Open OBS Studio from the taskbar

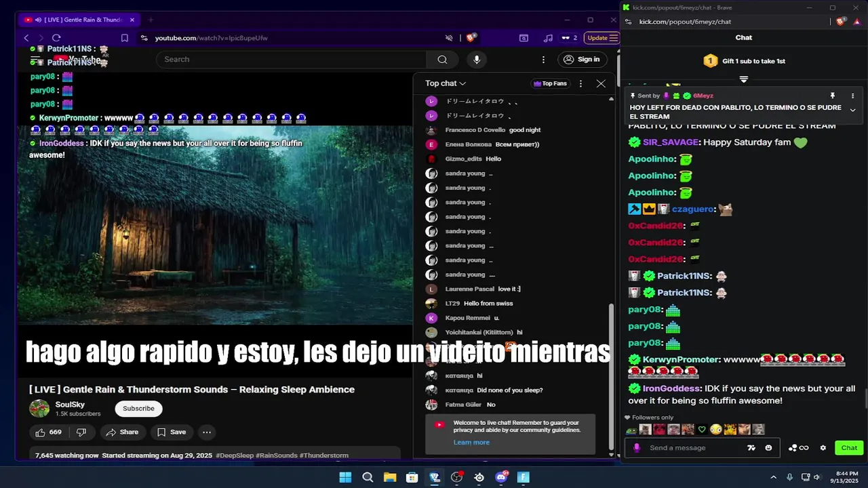point(456,477)
